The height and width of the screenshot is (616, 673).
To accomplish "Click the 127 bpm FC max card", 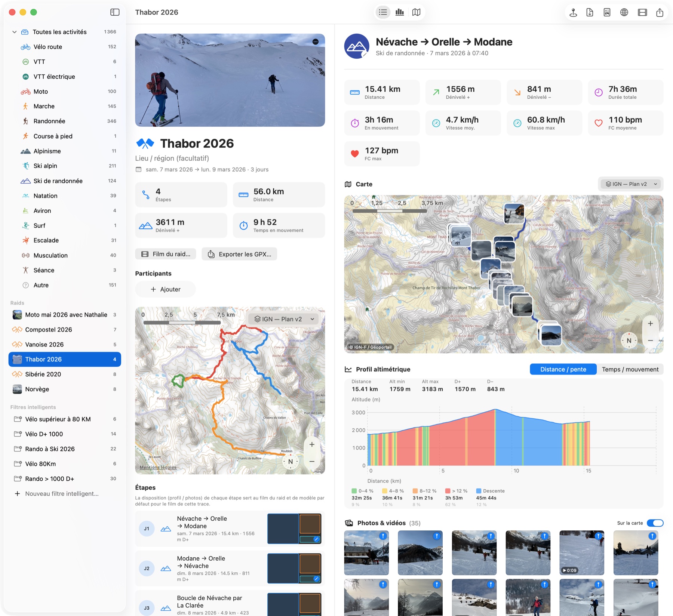I will pyautogui.click(x=382, y=154).
